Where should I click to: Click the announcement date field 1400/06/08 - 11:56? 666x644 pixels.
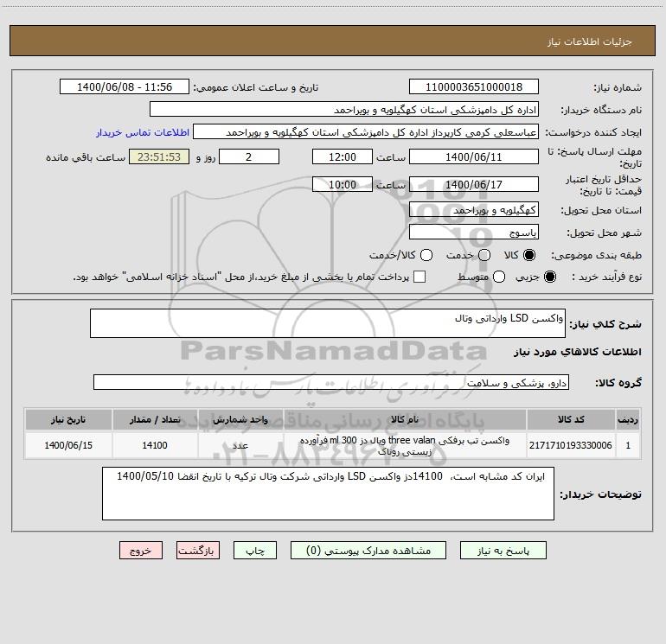tap(125, 86)
